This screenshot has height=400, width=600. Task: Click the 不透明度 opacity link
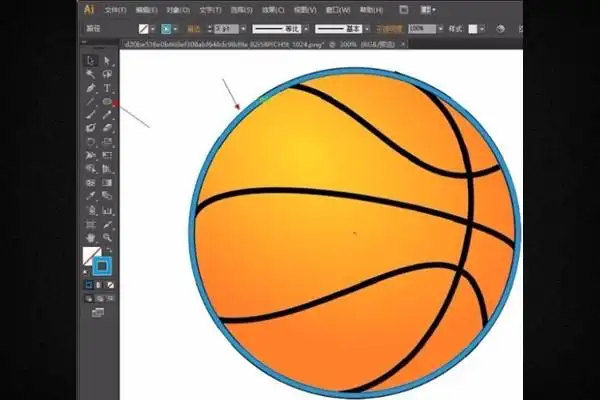point(389,29)
